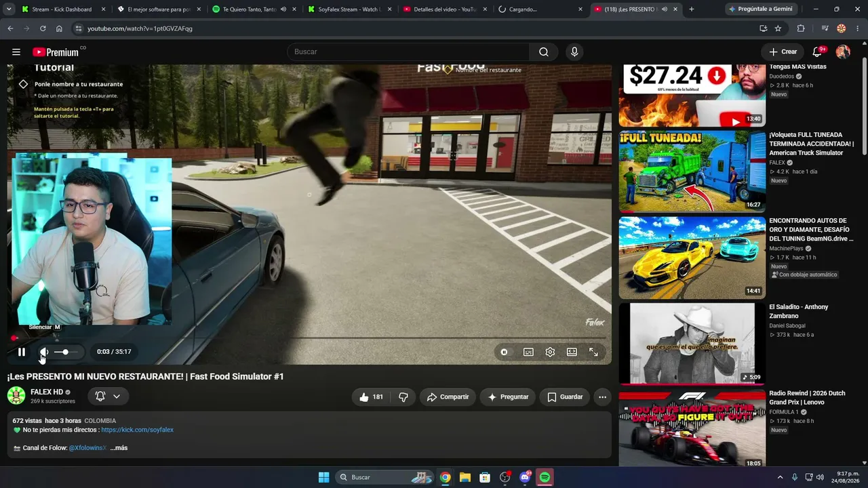Screen dimensions: 868x488
Task: Open the Windows Start menu
Action: (x=323, y=477)
